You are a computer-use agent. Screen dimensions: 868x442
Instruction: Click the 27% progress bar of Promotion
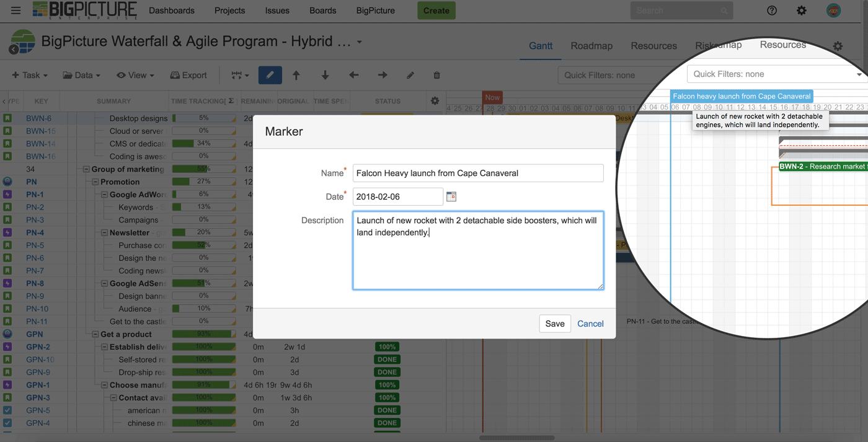tap(204, 182)
